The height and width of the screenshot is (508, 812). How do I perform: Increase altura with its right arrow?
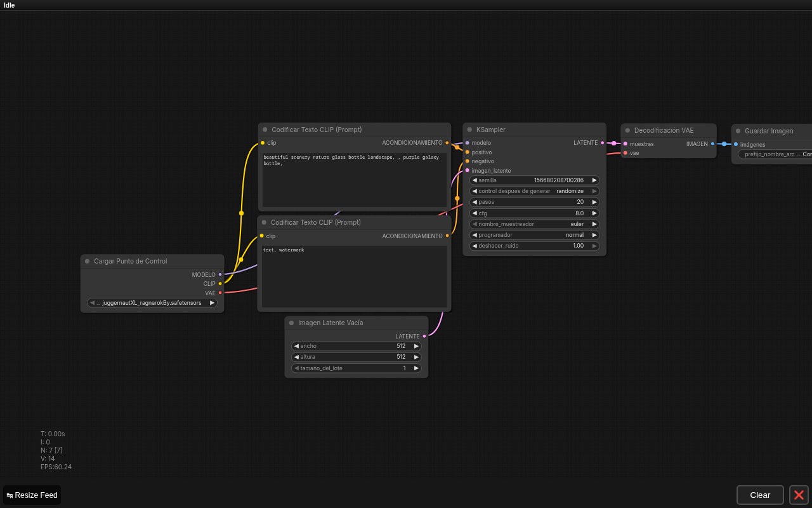(416, 357)
